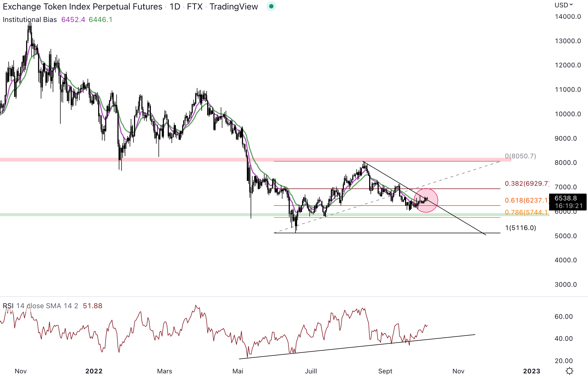This screenshot has height=378, width=588.
Task: Click the 0(8050.7) Fibonacci level label
Action: point(520,156)
